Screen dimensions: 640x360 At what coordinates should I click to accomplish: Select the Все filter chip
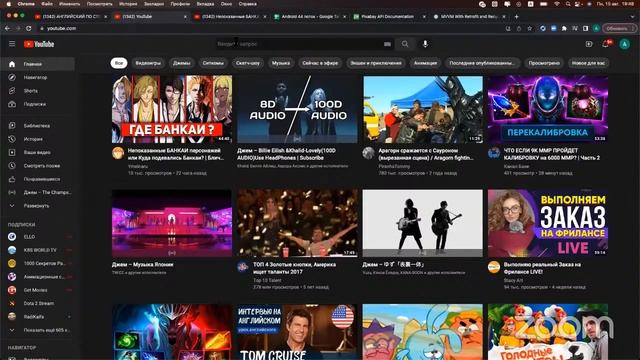[119, 63]
